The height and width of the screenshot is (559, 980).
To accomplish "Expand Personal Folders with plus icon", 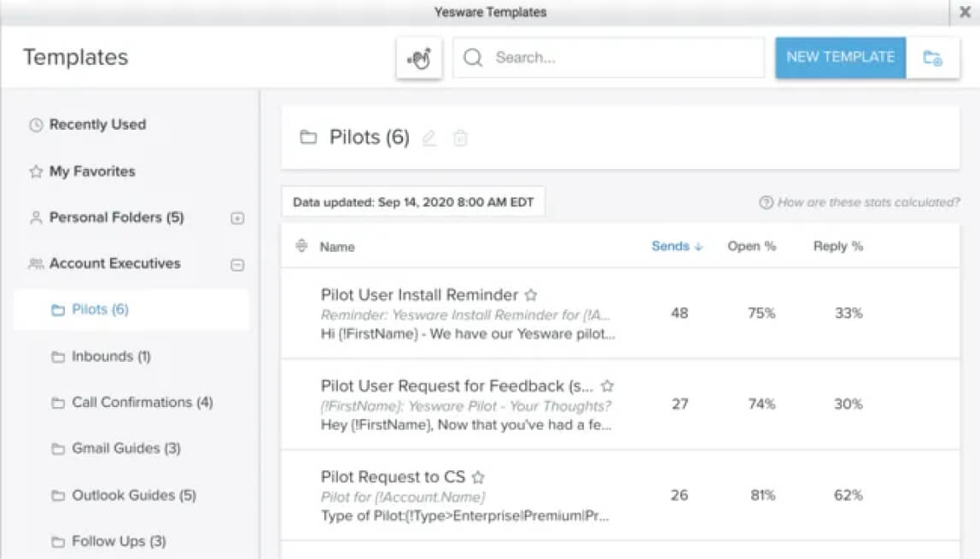I will tap(236, 218).
